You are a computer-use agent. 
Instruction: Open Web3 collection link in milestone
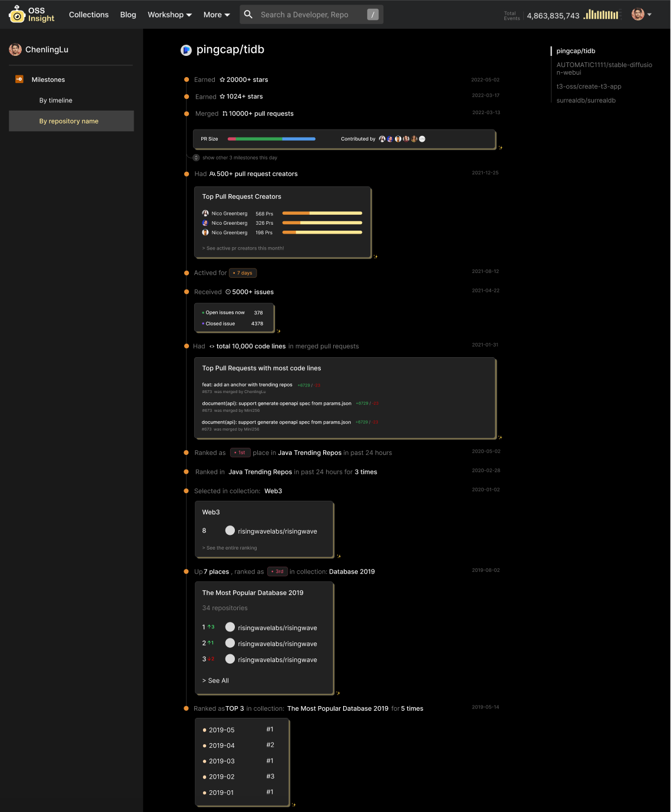pos(273,491)
